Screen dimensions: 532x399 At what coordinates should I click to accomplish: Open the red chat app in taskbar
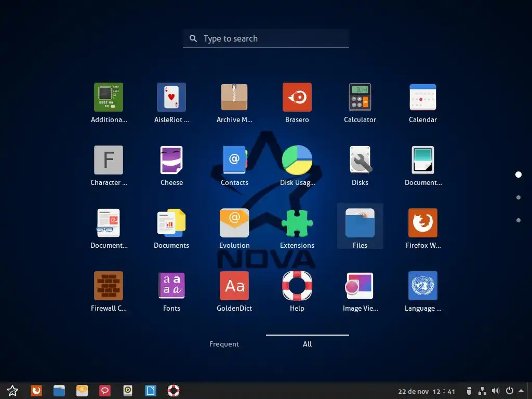[105, 391]
